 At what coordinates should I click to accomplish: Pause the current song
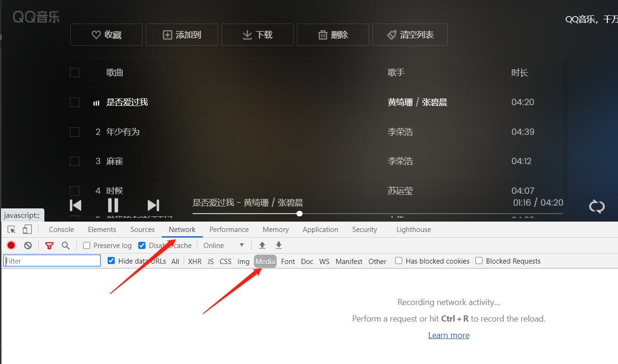[x=113, y=205]
